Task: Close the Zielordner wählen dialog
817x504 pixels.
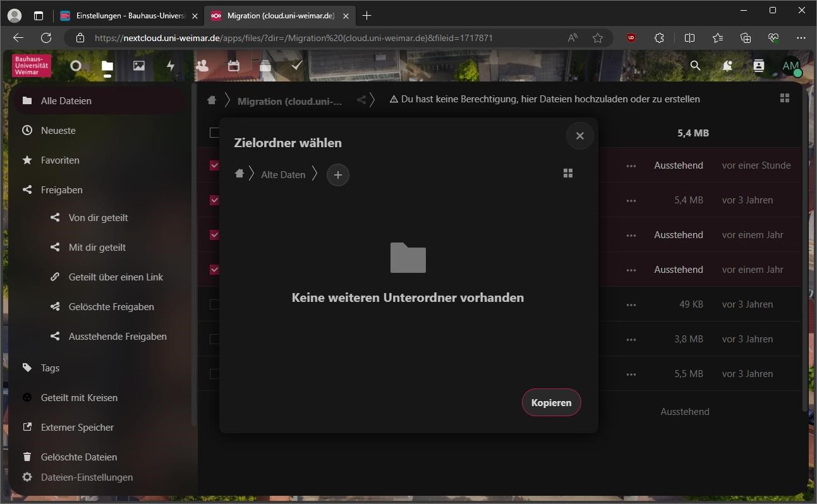Action: (x=579, y=136)
